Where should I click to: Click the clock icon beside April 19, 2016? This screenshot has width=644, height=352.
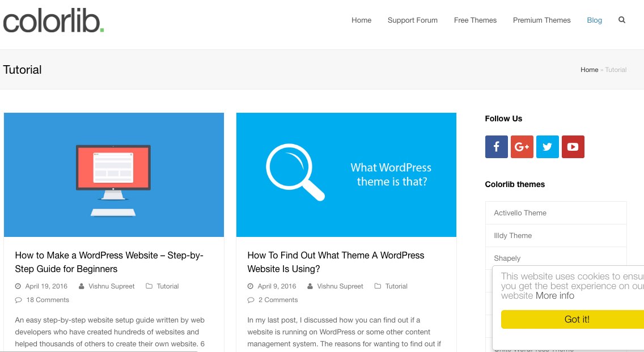18,286
